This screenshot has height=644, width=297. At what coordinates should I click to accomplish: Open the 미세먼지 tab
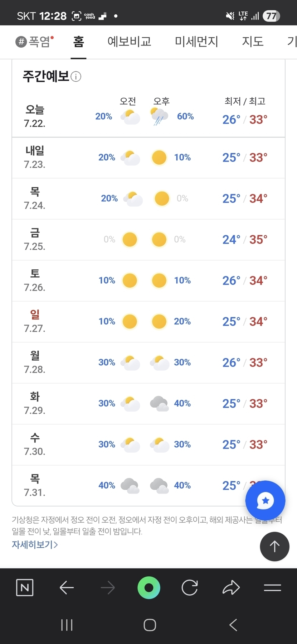196,42
